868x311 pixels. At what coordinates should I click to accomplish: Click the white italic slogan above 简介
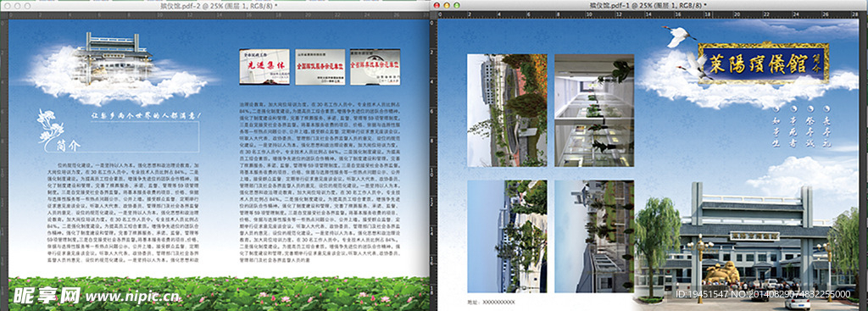(x=147, y=115)
